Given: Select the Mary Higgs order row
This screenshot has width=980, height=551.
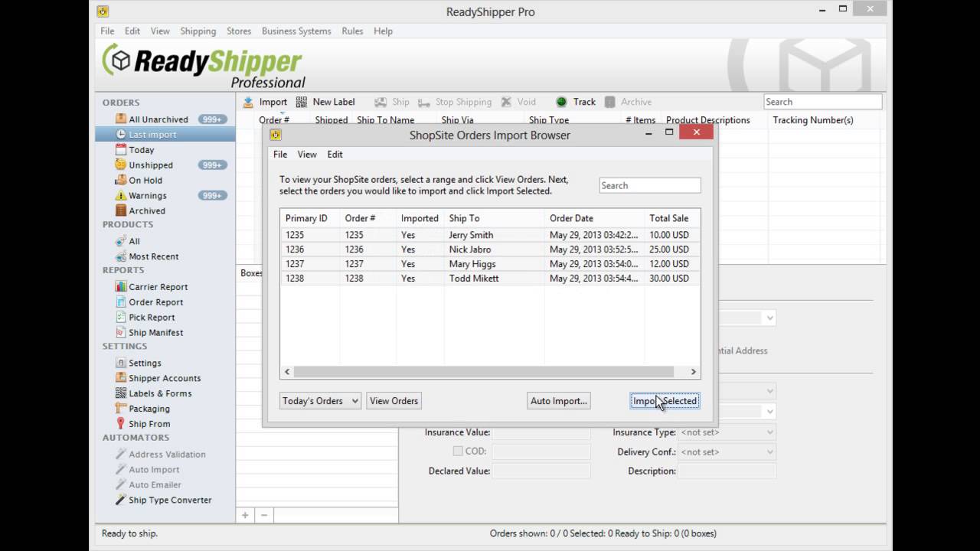Looking at the screenshot, I should point(490,264).
